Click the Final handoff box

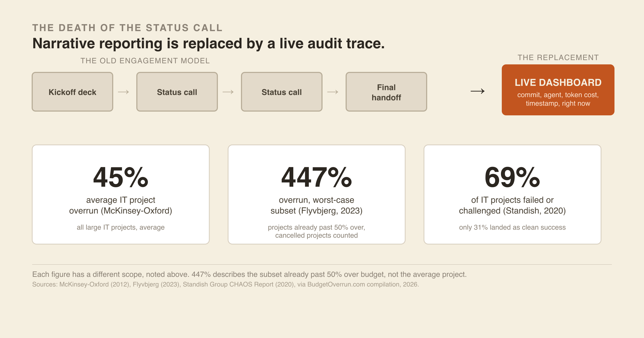pyautogui.click(x=386, y=92)
